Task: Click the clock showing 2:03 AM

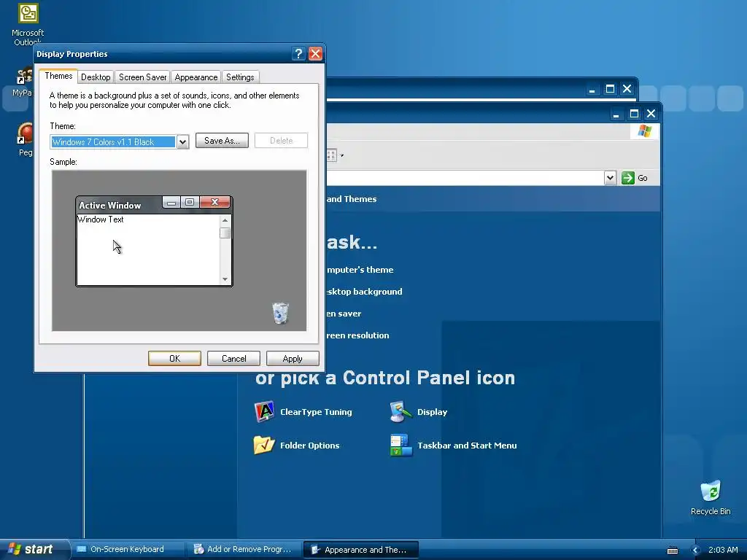Action: [x=723, y=550]
